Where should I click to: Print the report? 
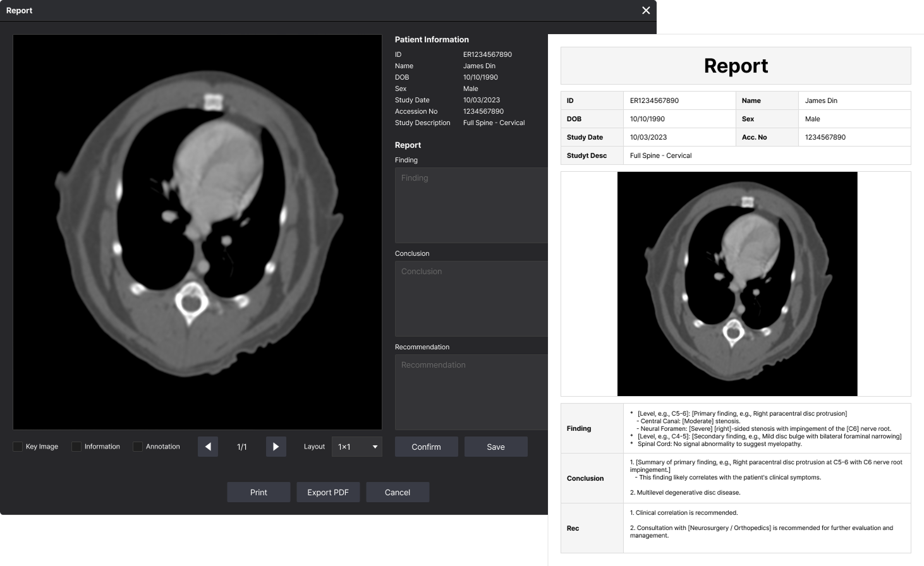pyautogui.click(x=258, y=492)
